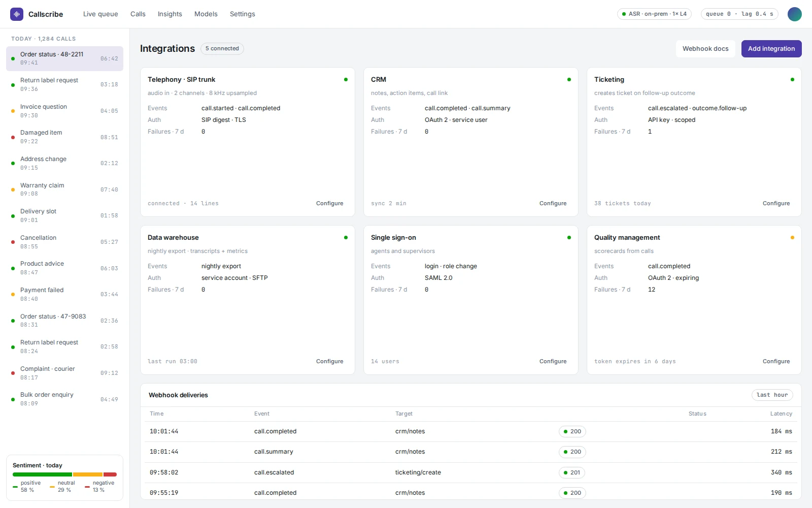Click the 38 tickets today text
This screenshot has height=508, width=812.
coord(623,203)
